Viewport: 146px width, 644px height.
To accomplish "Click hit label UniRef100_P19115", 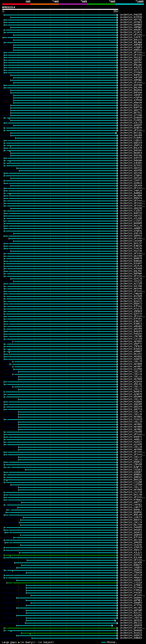I will (x=131, y=419).
